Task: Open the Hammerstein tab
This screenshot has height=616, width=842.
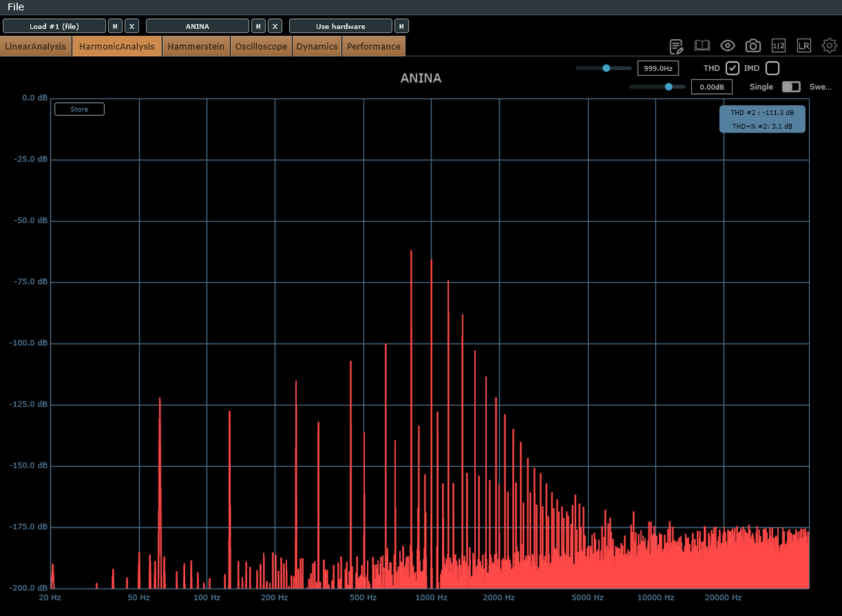Action: (196, 46)
